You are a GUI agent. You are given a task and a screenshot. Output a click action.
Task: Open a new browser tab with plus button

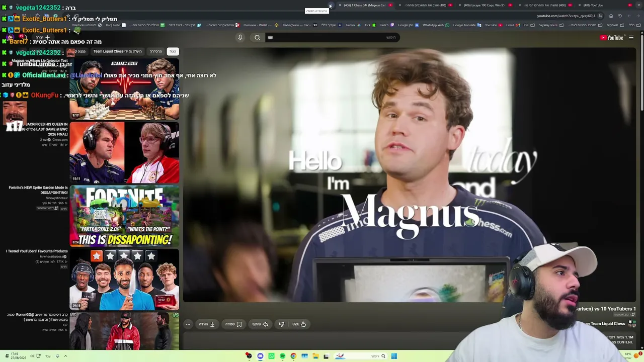[331, 5]
